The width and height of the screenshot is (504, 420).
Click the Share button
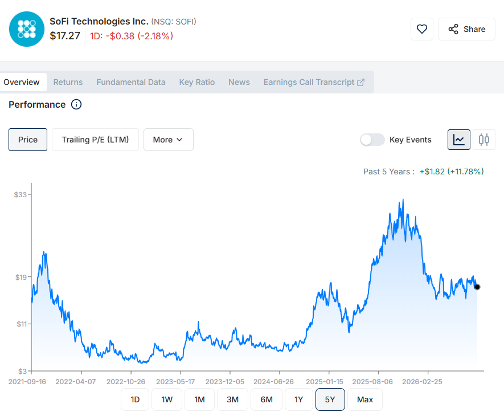point(466,29)
